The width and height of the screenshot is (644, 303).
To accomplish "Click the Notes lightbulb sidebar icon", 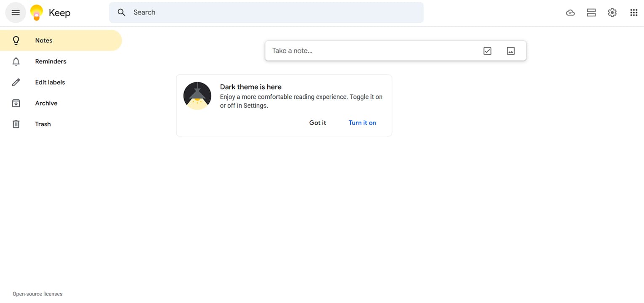I will [16, 40].
